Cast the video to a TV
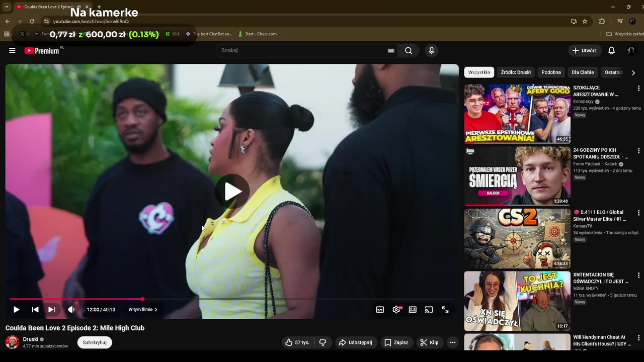Screen dimensions: 644x362 (x=429, y=310)
